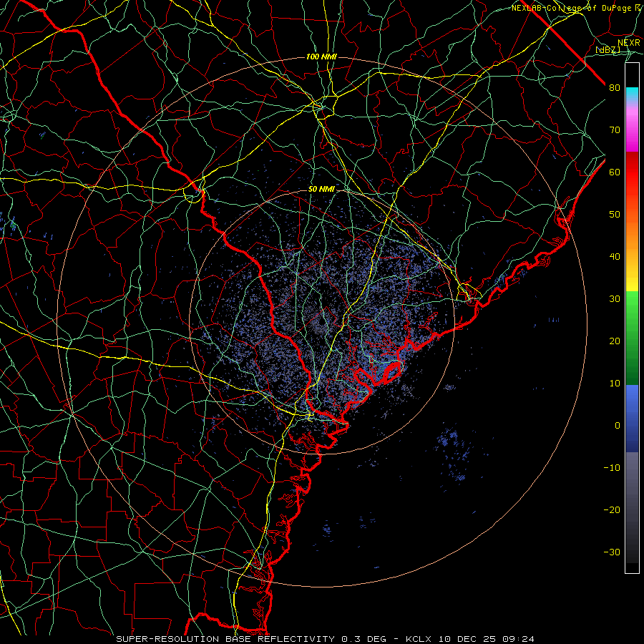The height and width of the screenshot is (644, 644).
Task: Click the 40 value on the dBZ scale
Action: [x=615, y=257]
